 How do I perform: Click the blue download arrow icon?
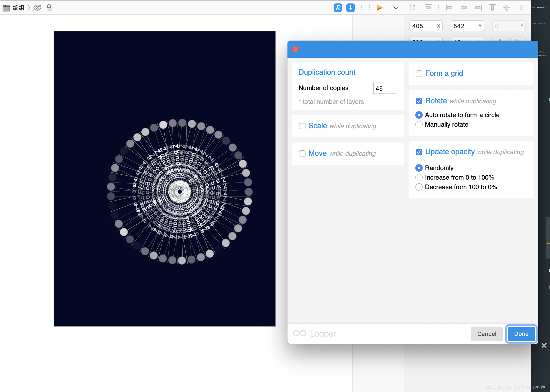pyautogui.click(x=350, y=8)
